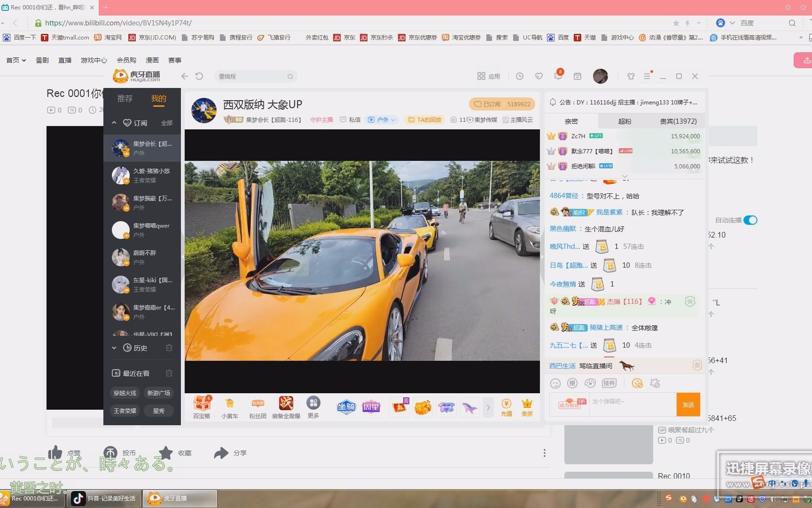This screenshot has height=508, width=812.
Task: Select 王者荣耀 tag
Action: tap(125, 411)
